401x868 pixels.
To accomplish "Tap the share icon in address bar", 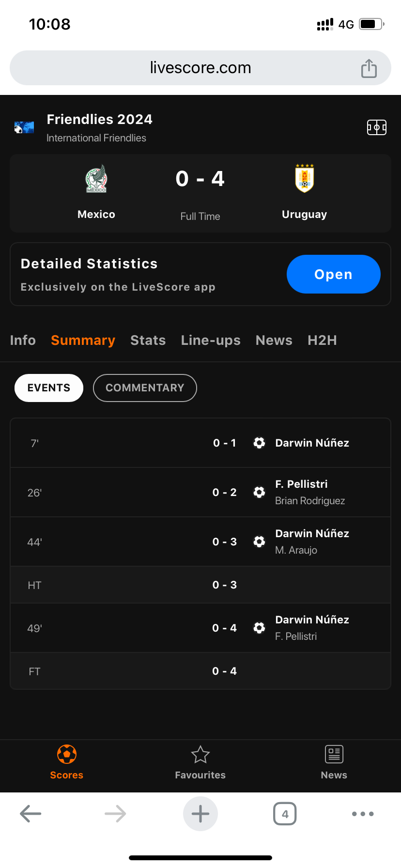I will click(369, 68).
